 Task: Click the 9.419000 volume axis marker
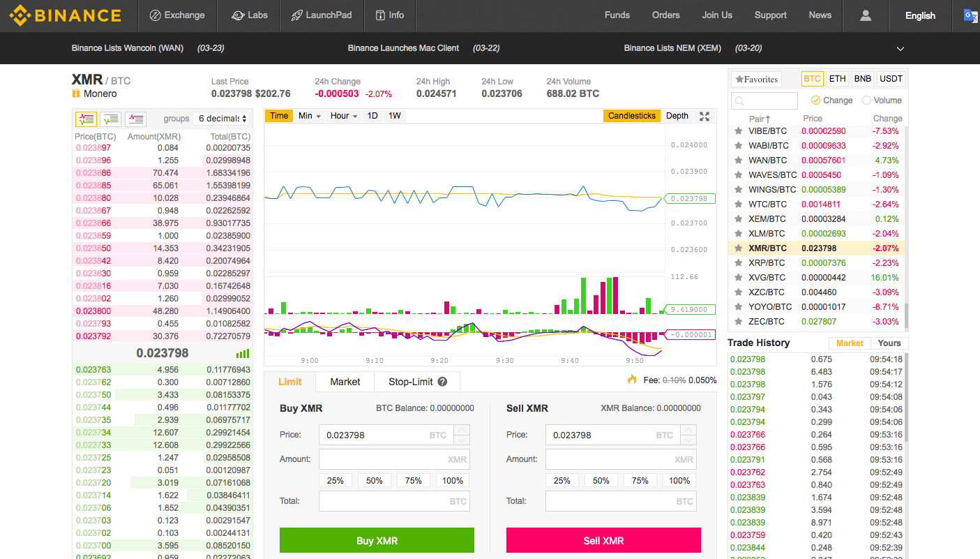pos(690,309)
